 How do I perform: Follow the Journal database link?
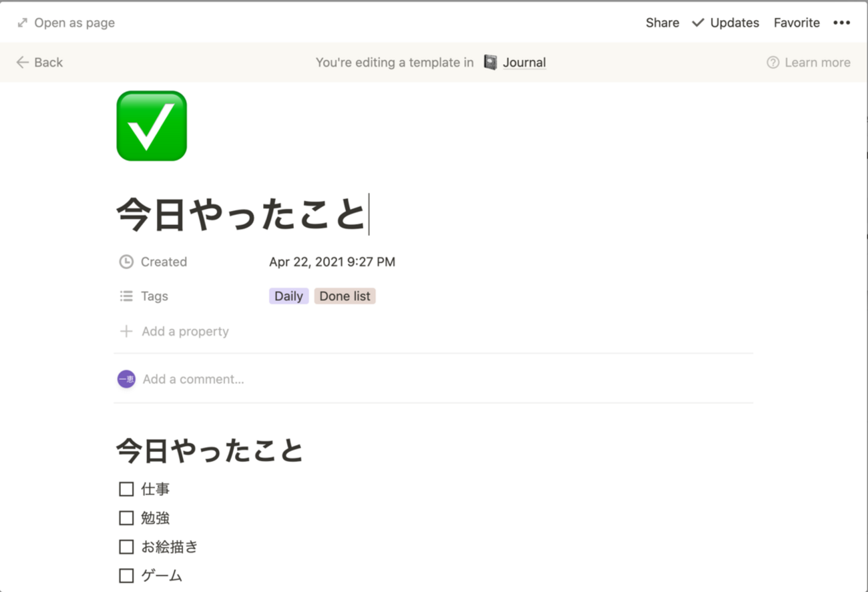pos(524,62)
